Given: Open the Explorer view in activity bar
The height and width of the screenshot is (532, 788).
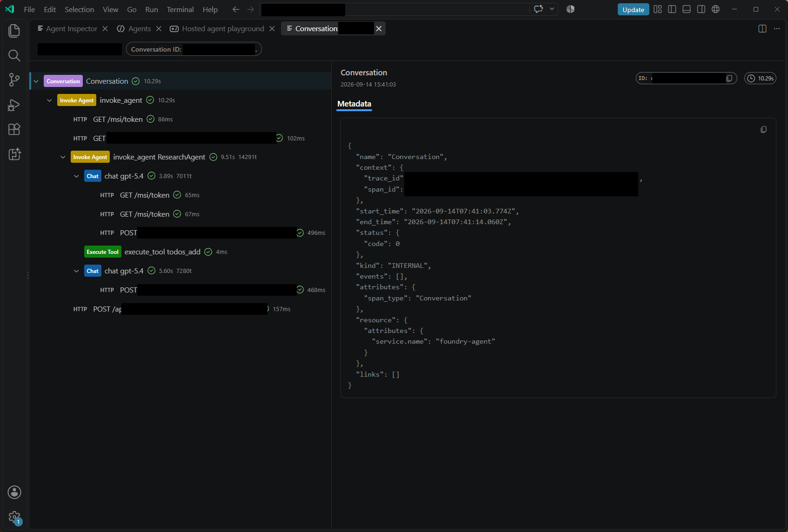Looking at the screenshot, I should click(x=14, y=31).
